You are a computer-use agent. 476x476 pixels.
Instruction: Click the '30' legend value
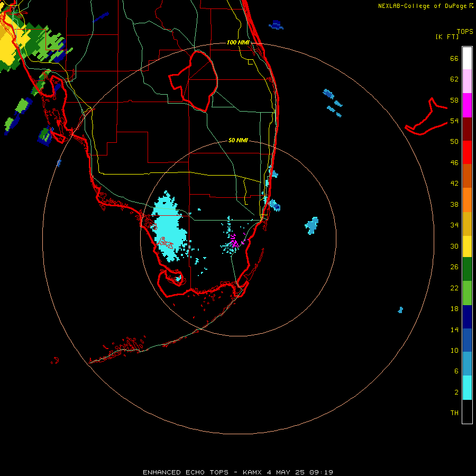coord(454,246)
